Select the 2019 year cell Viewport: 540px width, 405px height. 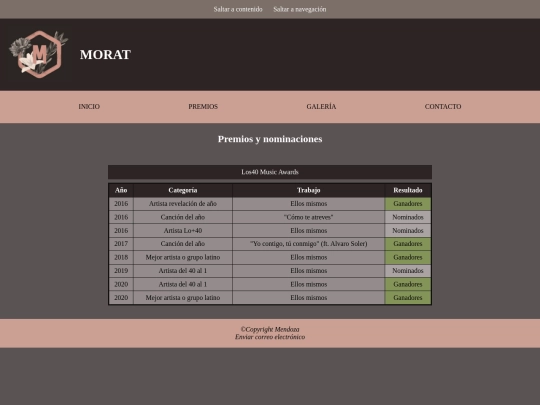click(121, 271)
